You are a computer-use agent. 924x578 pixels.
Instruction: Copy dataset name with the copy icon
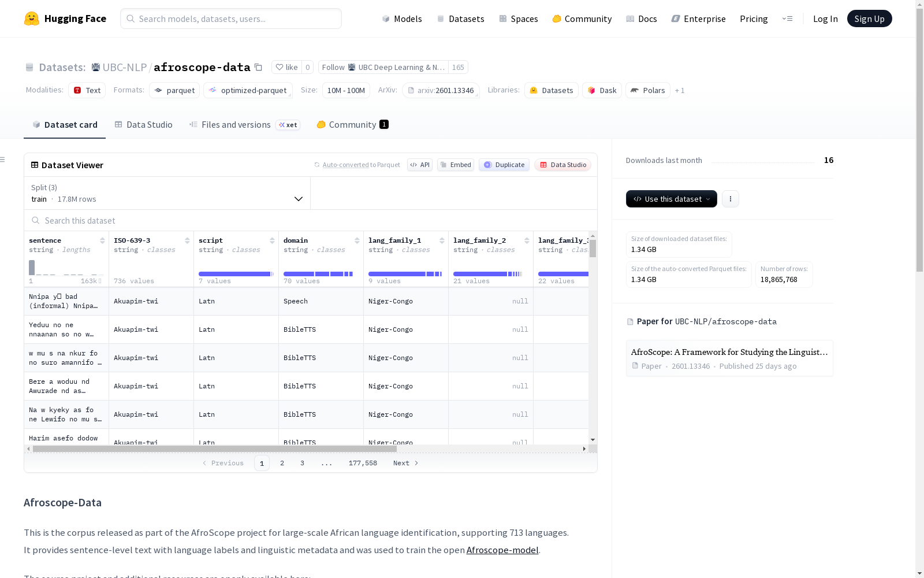pos(259,68)
